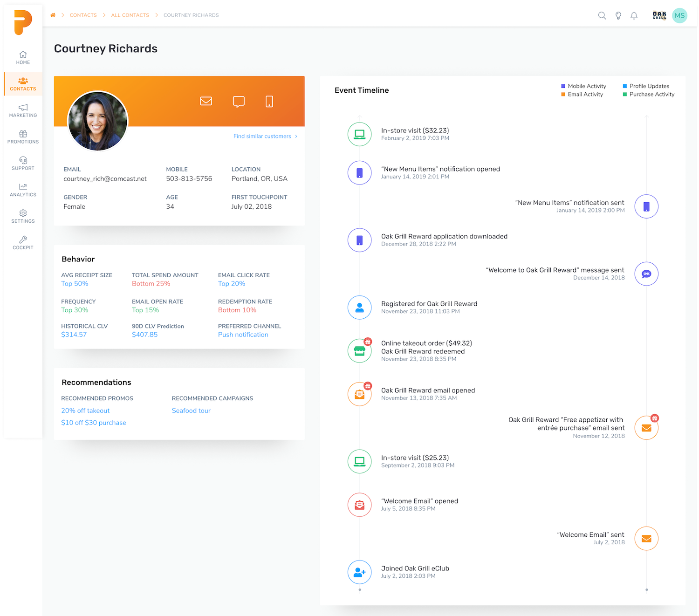
Task: Click the mobile phone icon on banner
Action: [x=269, y=102]
